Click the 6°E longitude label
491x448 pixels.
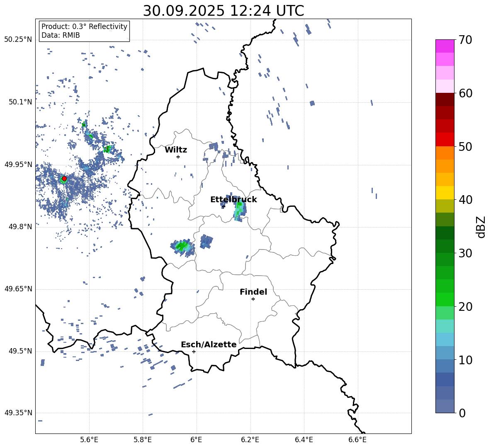(x=196, y=440)
